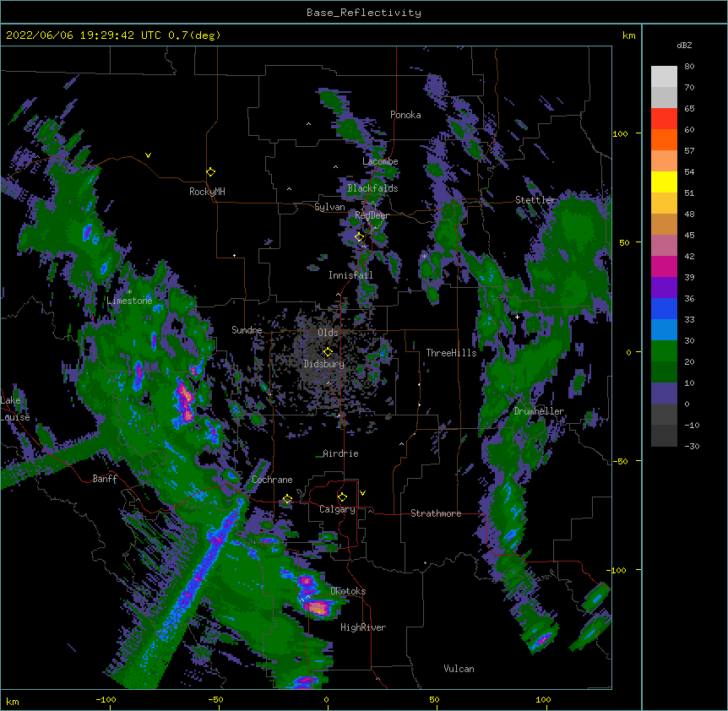
Task: Click the yellow diamond marker above Calgary label
Action: (342, 497)
